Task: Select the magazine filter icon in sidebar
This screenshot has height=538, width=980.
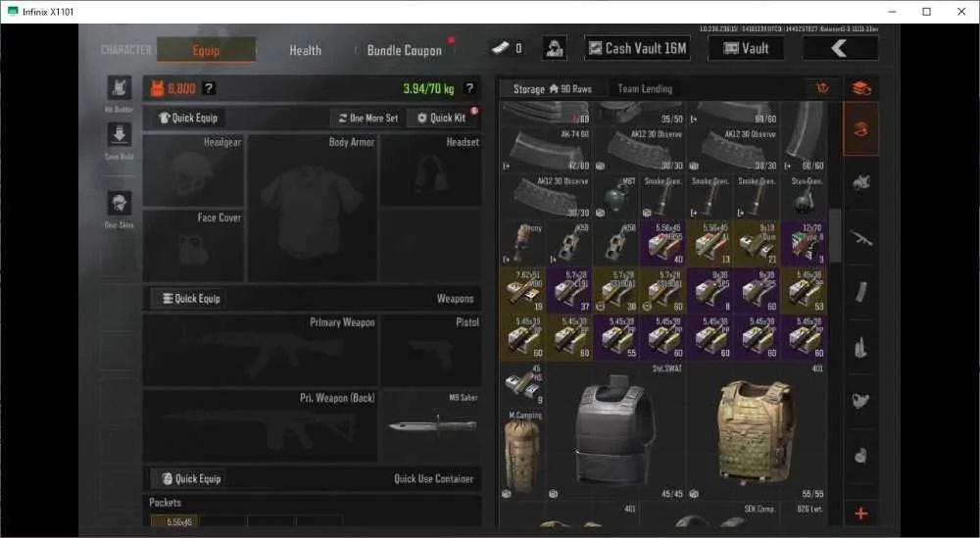Action: tap(860, 292)
